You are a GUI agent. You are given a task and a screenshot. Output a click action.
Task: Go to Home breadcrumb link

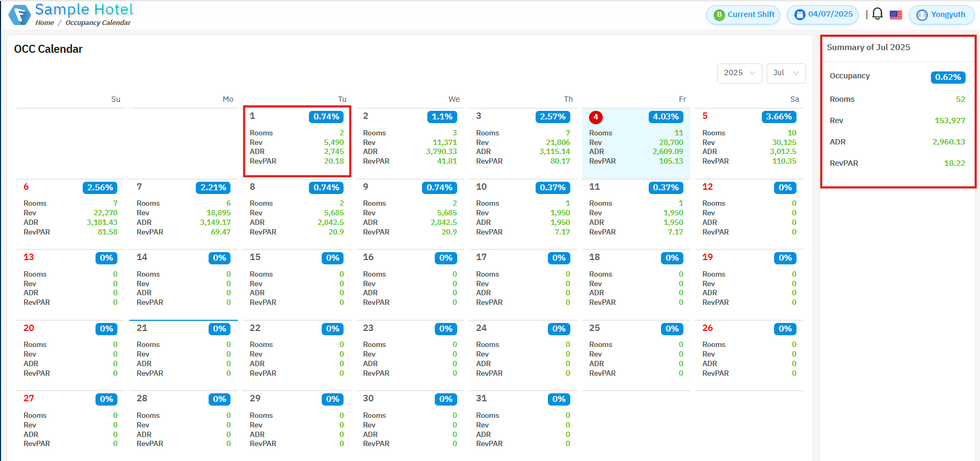44,23
